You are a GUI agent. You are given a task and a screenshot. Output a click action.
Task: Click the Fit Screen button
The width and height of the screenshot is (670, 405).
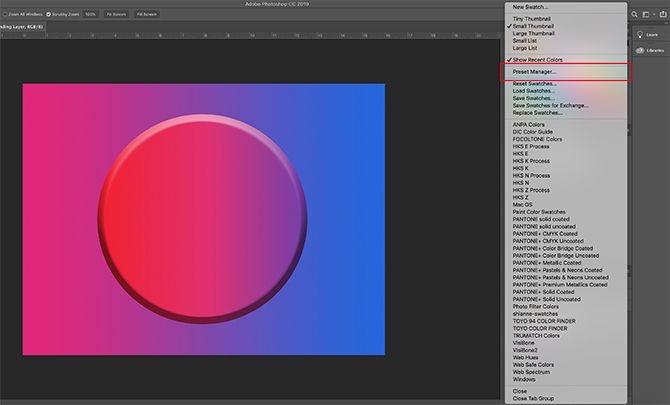click(116, 15)
